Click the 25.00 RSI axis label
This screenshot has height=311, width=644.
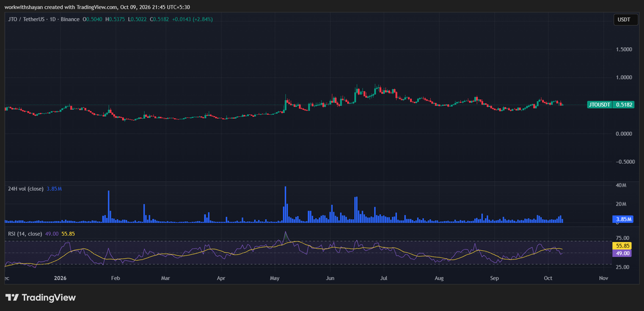[622, 267]
